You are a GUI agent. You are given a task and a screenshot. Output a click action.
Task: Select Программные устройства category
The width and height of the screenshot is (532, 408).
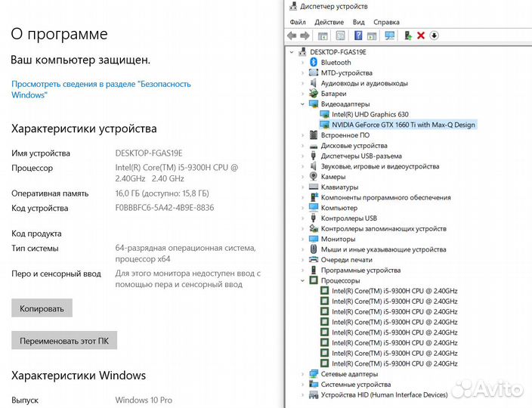point(360,270)
